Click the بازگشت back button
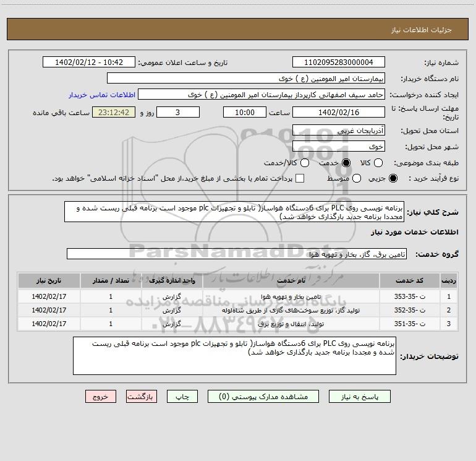Image resolution: width=476 pixels, height=461 pixels. 142,397
